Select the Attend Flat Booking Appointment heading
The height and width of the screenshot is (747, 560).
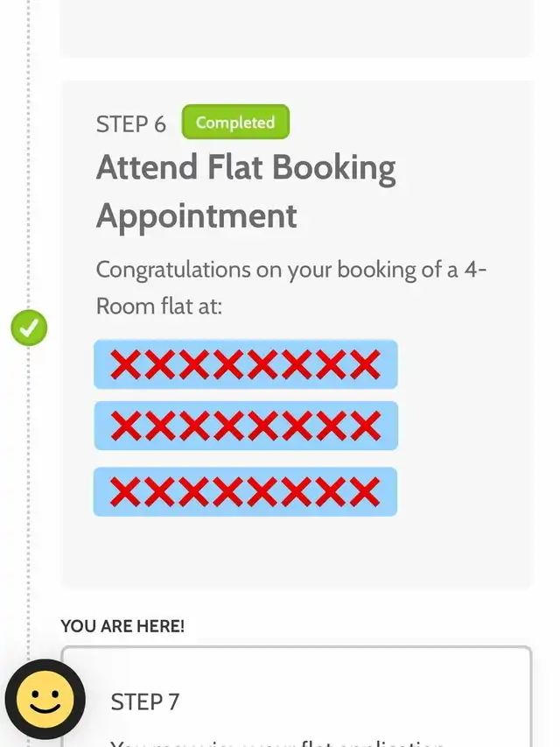(246, 191)
